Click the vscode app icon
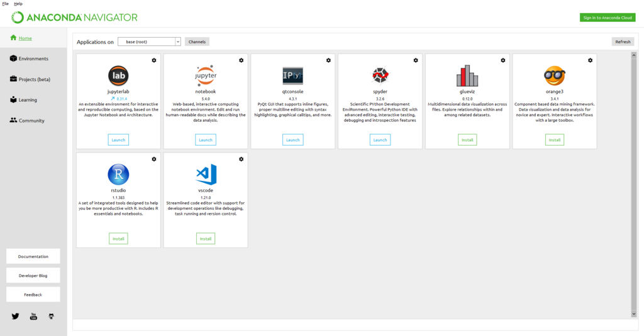This screenshot has height=336, width=644. tap(206, 175)
